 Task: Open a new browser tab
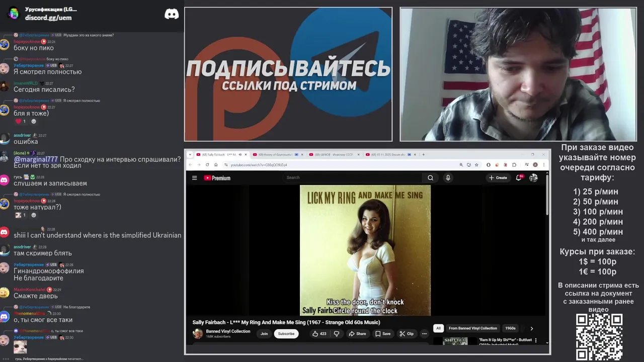[424, 154]
